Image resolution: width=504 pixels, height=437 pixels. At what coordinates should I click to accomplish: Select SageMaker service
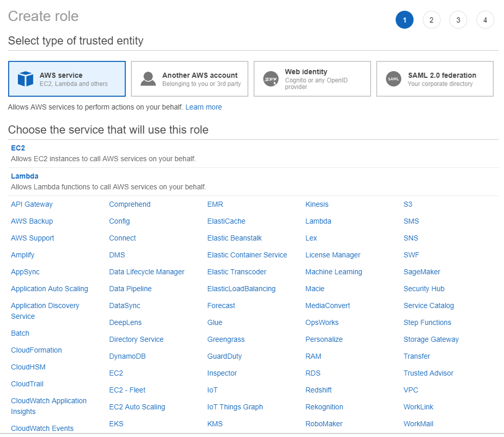(422, 272)
